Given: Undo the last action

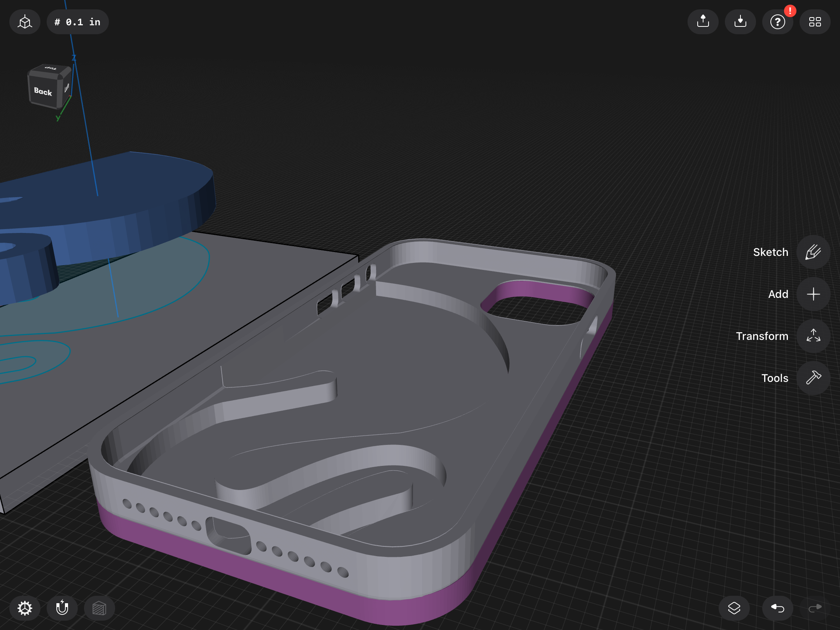Looking at the screenshot, I should (x=777, y=608).
